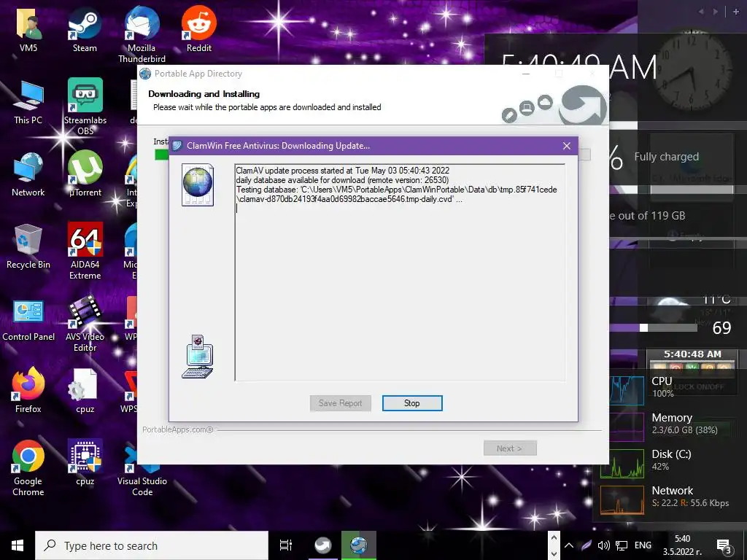The image size is (747, 560).
Task: Open Mozilla Thunderbird desktop shortcut
Action: [x=142, y=34]
